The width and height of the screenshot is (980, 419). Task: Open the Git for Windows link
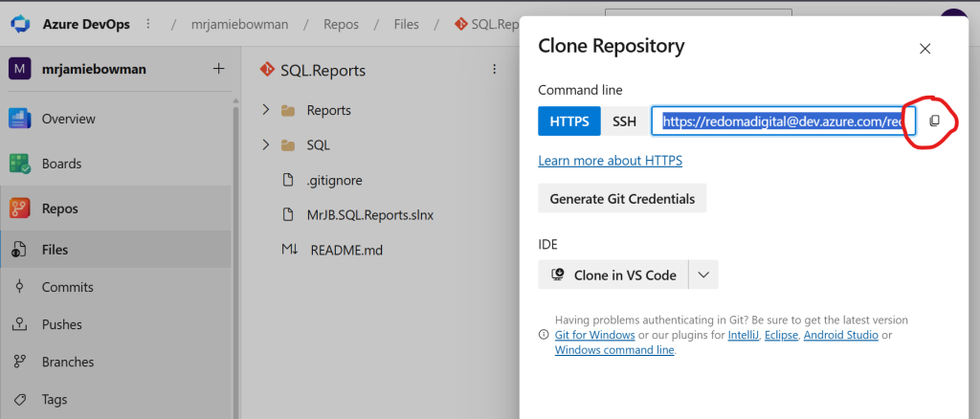pos(595,336)
